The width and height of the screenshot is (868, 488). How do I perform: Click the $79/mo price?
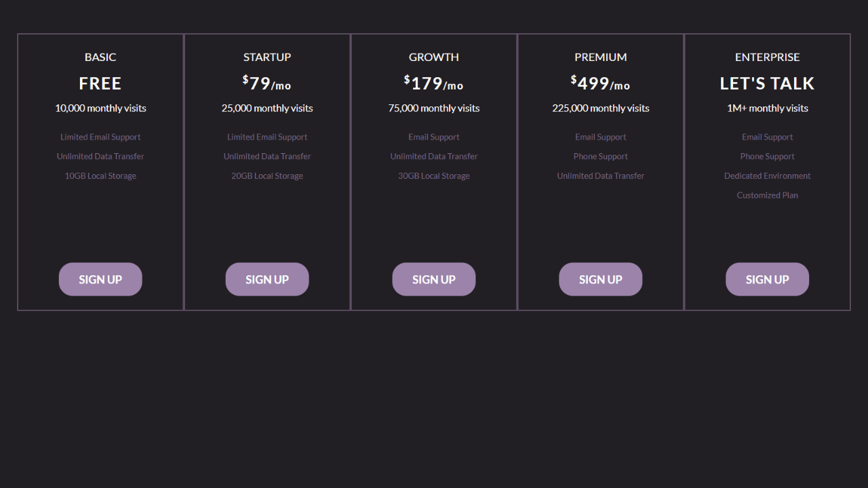click(x=267, y=83)
